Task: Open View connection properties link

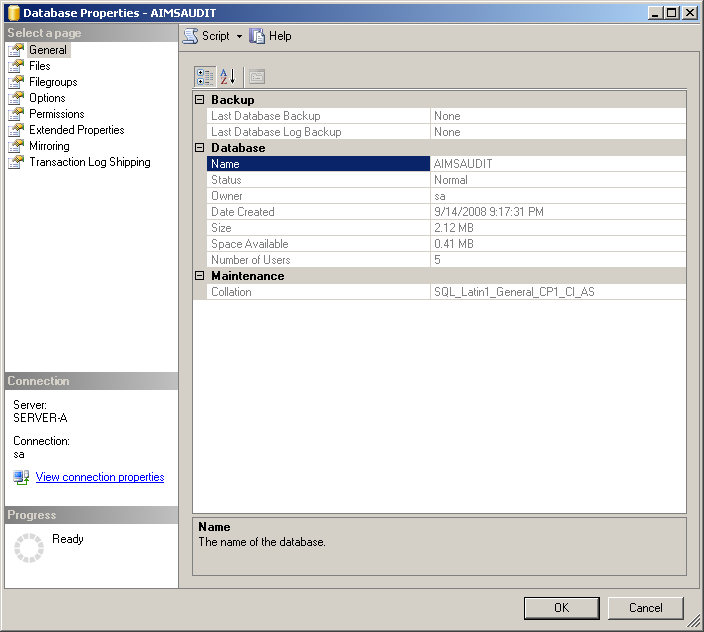Action: pyautogui.click(x=100, y=478)
